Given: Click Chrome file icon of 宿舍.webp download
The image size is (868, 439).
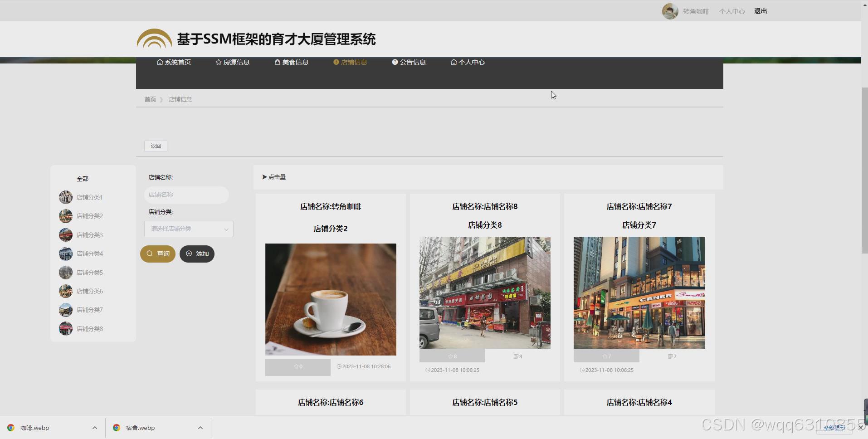Looking at the screenshot, I should pyautogui.click(x=117, y=428).
